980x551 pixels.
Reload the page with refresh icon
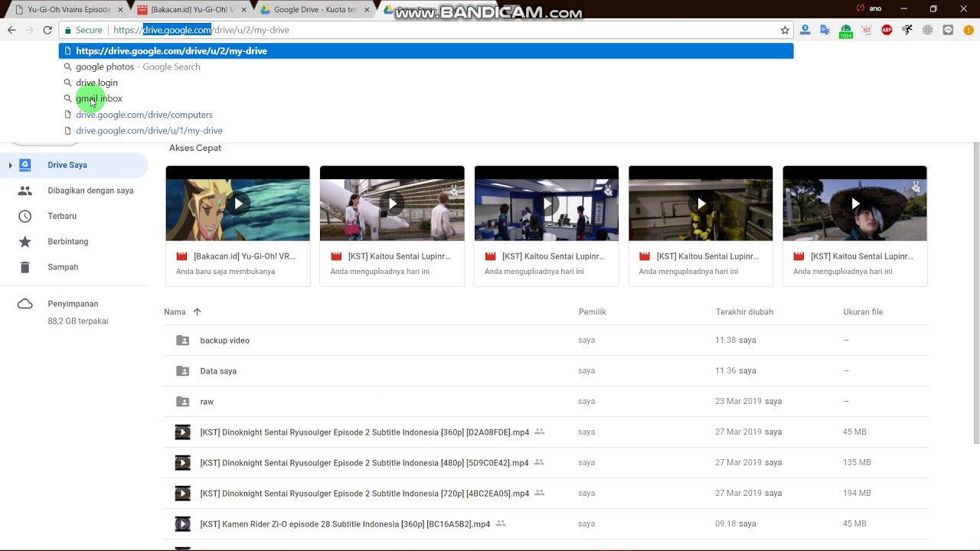point(47,30)
